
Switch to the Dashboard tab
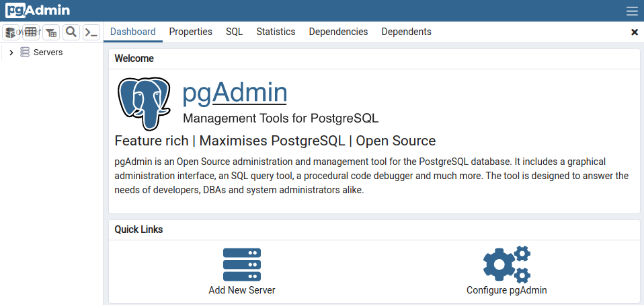click(x=132, y=32)
